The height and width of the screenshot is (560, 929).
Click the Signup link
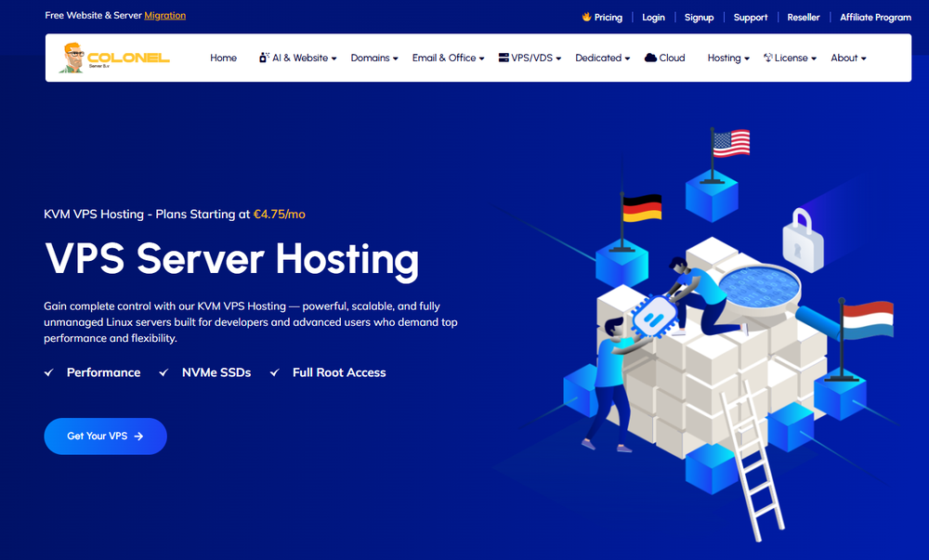tap(699, 17)
